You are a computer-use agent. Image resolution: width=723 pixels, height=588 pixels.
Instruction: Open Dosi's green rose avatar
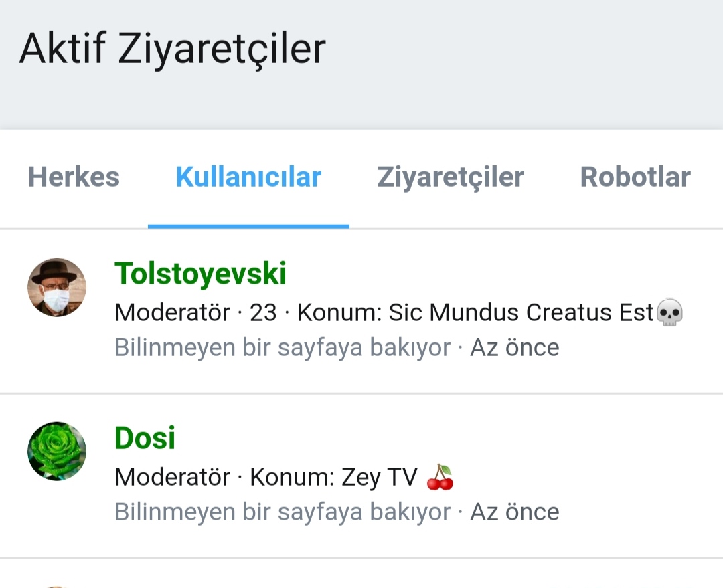coord(57,451)
